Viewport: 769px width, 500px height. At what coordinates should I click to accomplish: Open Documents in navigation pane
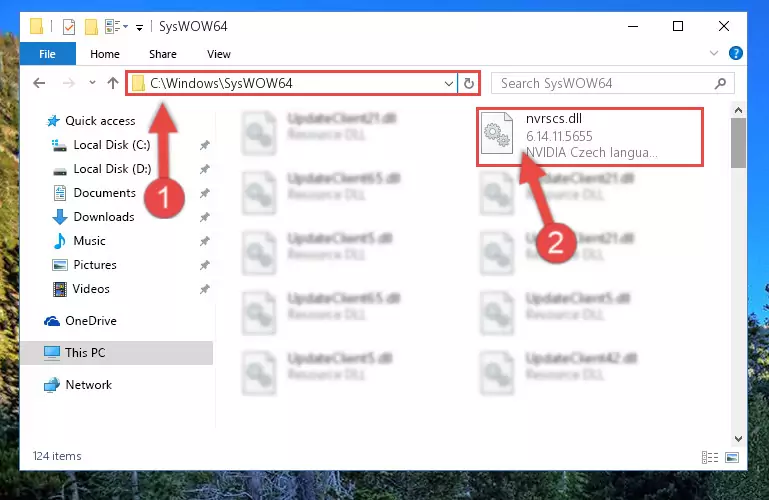(x=104, y=193)
